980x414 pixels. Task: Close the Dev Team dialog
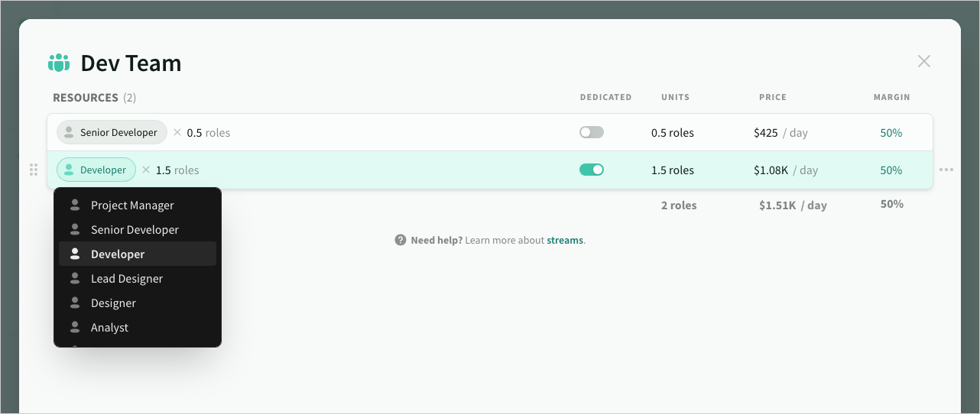(923, 61)
